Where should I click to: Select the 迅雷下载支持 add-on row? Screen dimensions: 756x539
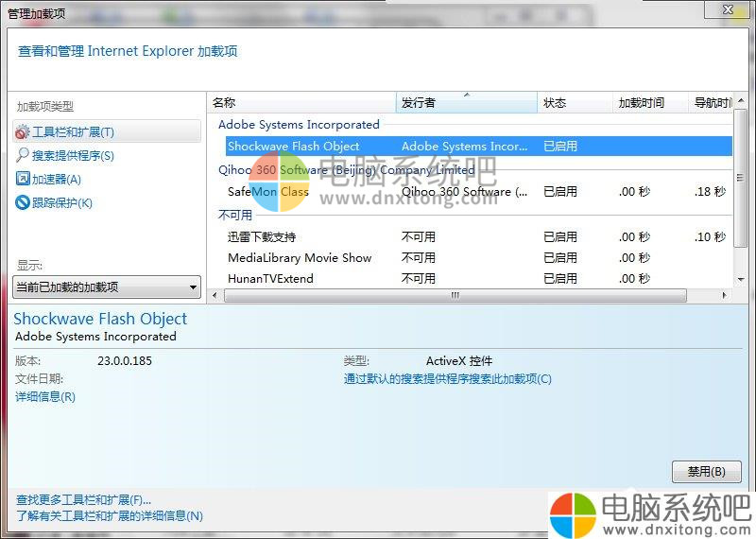(262, 236)
